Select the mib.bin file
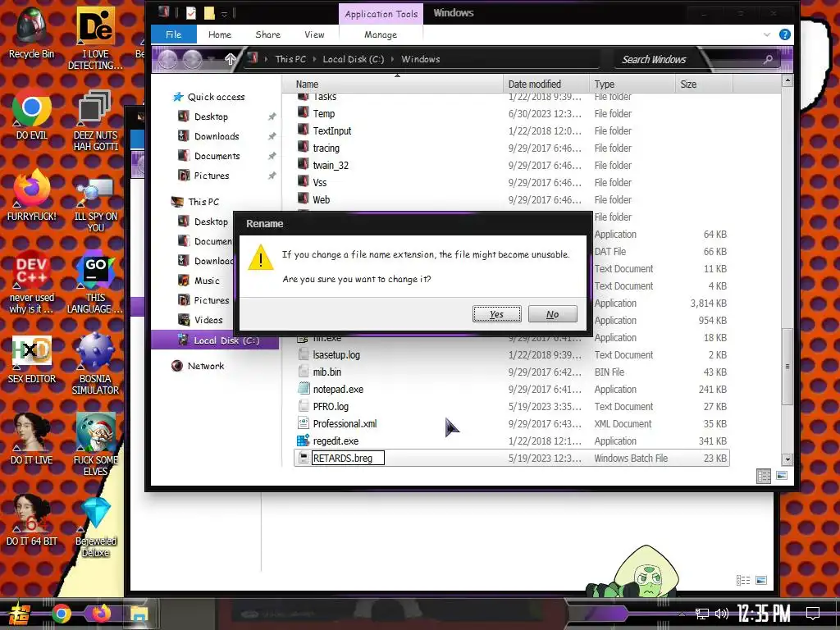This screenshot has height=630, width=840. pyautogui.click(x=512, y=372)
